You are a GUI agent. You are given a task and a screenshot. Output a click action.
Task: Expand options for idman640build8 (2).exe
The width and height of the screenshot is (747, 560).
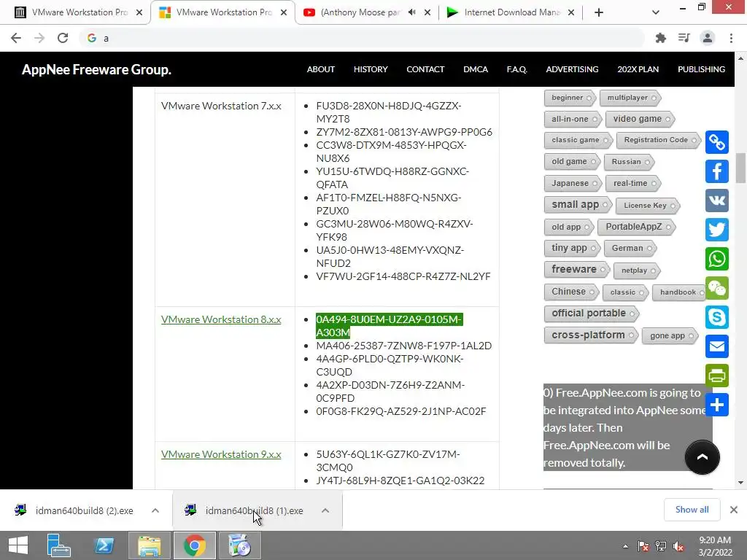pyautogui.click(x=155, y=510)
